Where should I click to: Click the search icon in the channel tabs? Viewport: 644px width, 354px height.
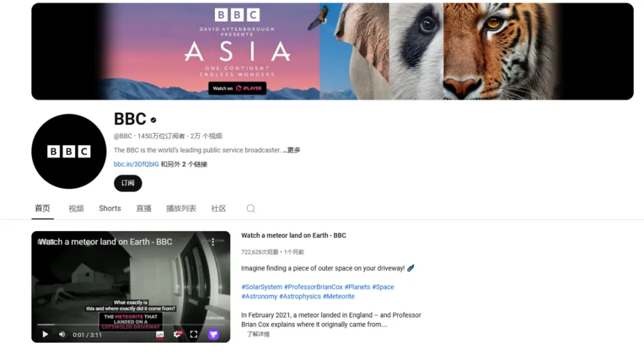coord(250,209)
